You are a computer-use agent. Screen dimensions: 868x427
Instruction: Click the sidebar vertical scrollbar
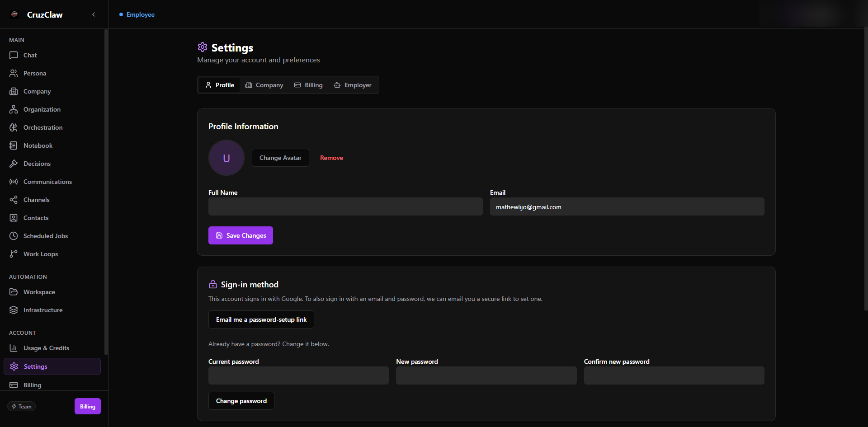[106, 192]
